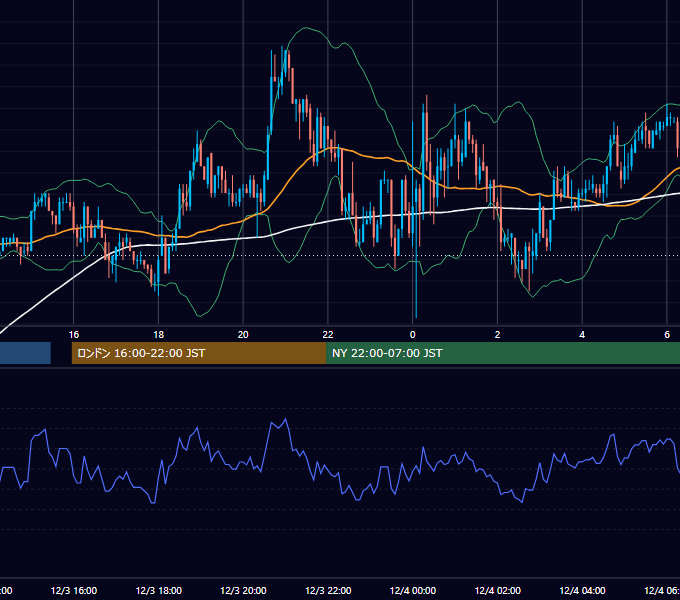Select the 18 hour label on upper chart axis
The height and width of the screenshot is (600, 680).
coord(159,335)
